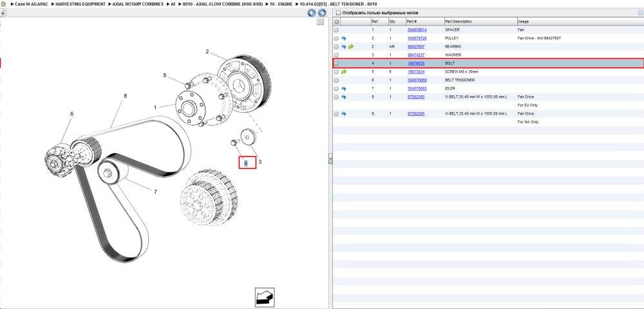Select highlighted callout number 4 in diagram
644x309 pixels.
tap(245, 164)
